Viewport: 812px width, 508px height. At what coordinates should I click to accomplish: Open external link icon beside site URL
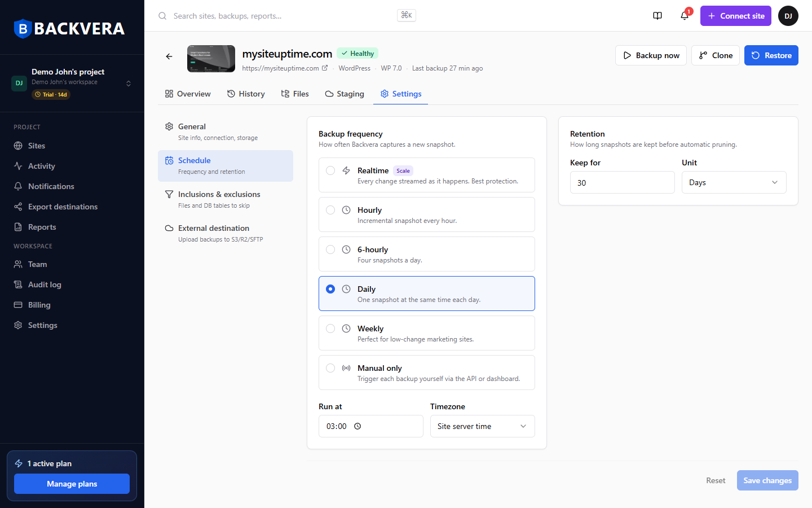(325, 68)
